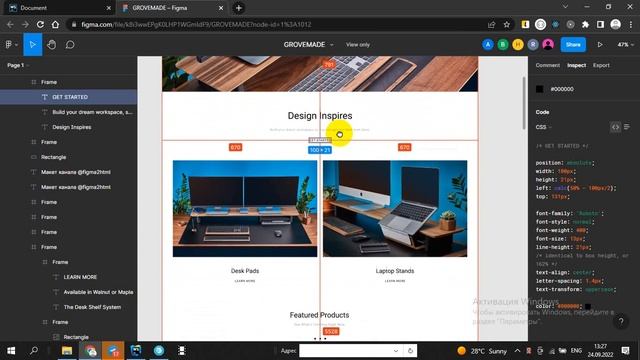The image size is (640, 360).
Task: Select the Hand tool
Action: coord(51,44)
